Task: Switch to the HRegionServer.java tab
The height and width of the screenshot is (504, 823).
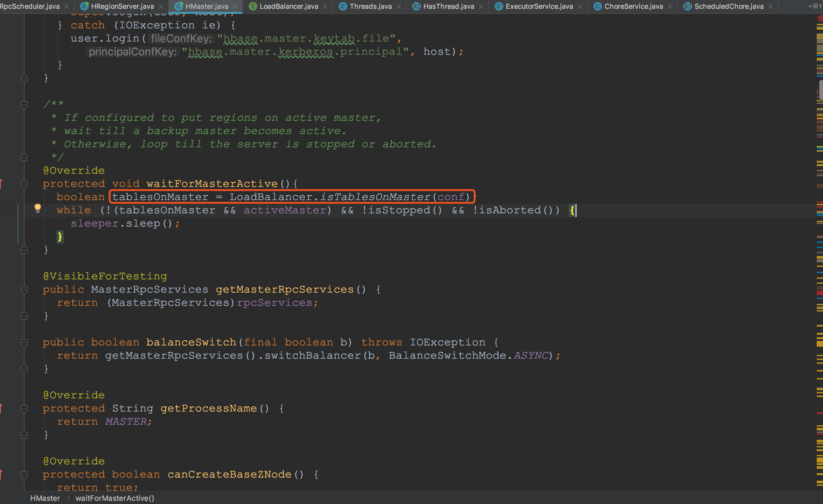Action: (122, 6)
